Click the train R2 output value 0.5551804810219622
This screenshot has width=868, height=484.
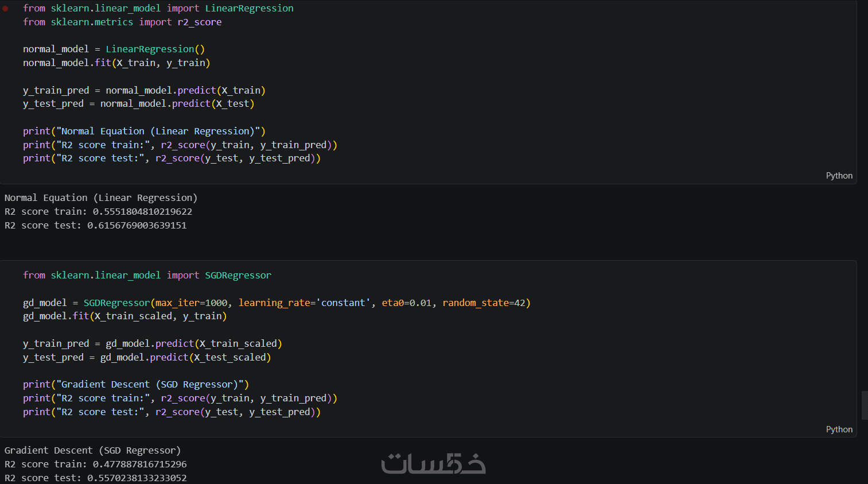[x=142, y=212]
